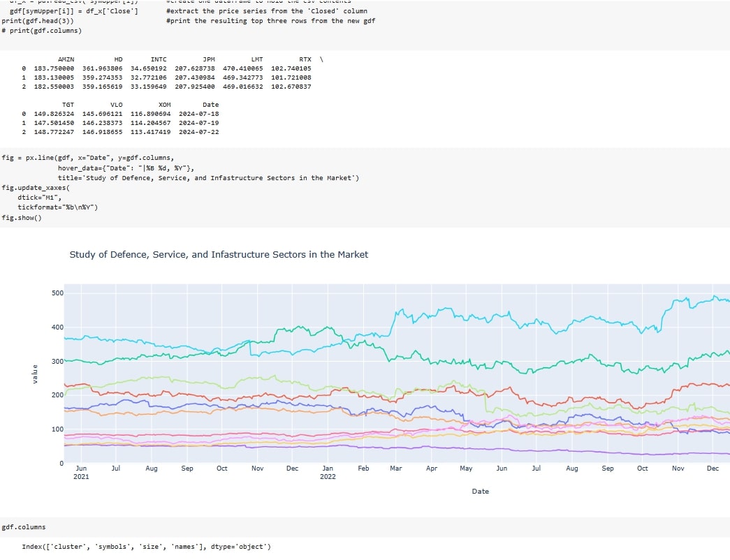
Task: Click the "May" x-axis tick label
Action: (466, 469)
